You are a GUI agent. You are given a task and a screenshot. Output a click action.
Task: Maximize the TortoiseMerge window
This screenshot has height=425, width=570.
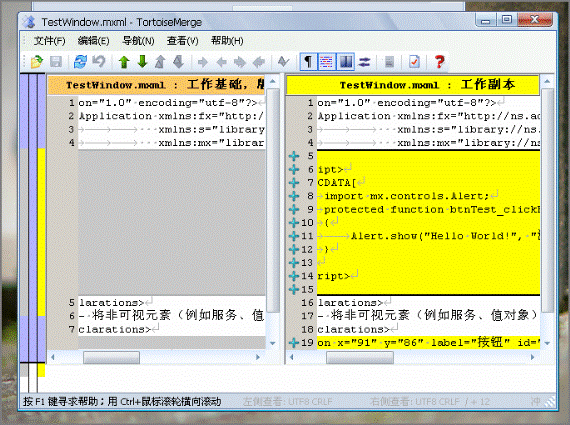(x=507, y=20)
